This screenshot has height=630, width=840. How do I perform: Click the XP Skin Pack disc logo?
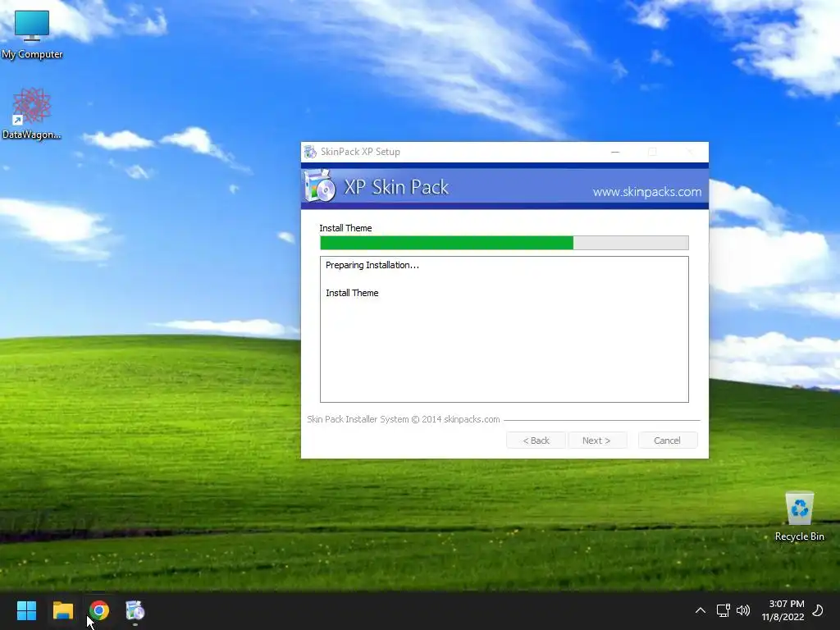(320, 186)
